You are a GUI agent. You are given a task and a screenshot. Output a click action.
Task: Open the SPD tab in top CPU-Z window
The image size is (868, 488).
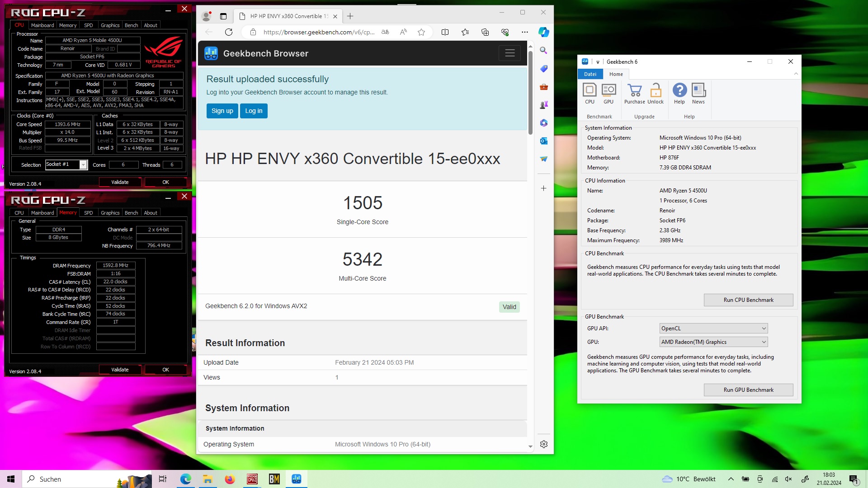click(x=89, y=25)
